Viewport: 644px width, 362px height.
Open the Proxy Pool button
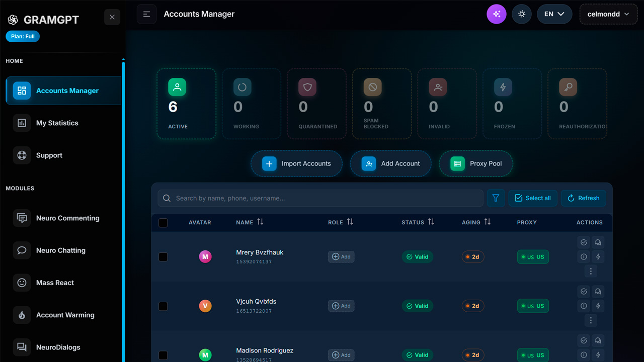point(476,163)
